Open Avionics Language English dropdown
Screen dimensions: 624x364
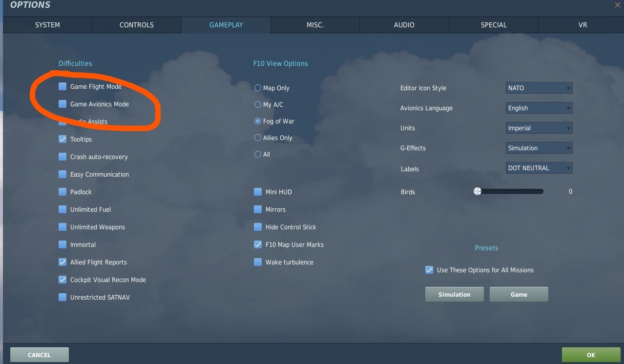tap(539, 108)
